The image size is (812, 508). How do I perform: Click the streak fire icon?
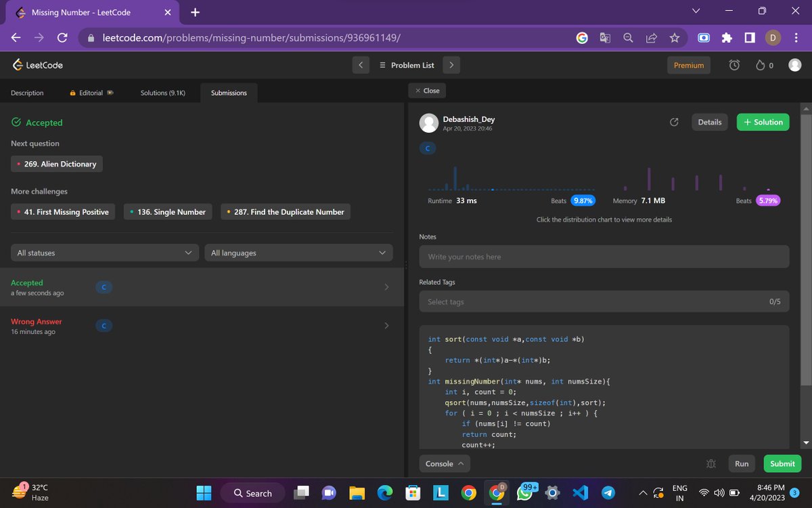761,65
